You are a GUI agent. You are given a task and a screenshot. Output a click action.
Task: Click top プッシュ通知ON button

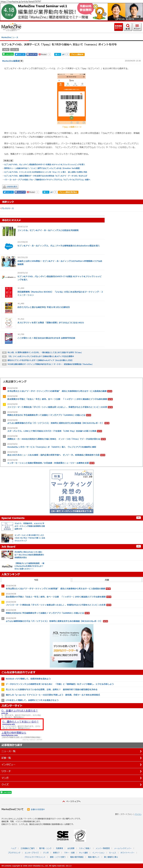pos(77,54)
